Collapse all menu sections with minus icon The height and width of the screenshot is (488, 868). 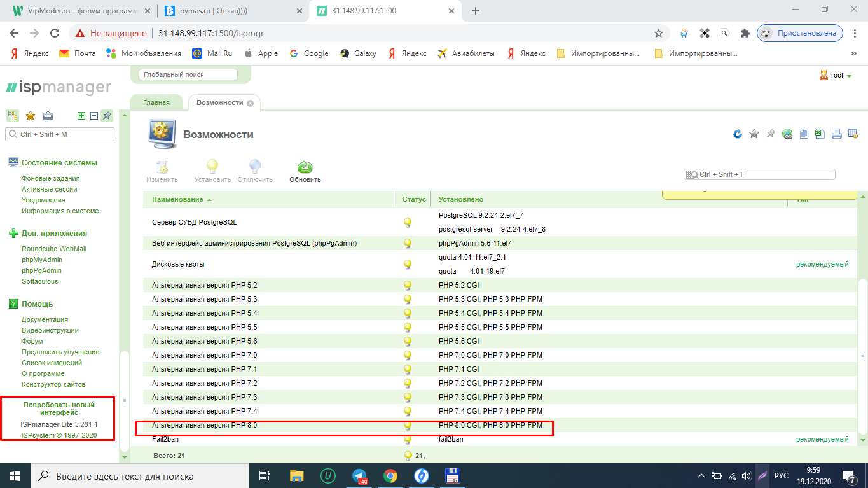click(x=93, y=116)
